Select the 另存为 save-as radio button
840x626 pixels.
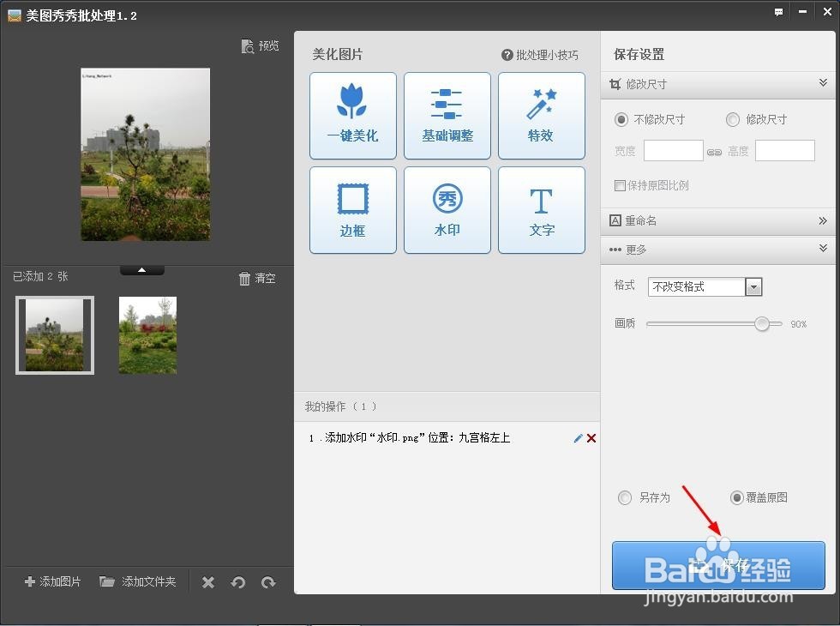pyautogui.click(x=625, y=497)
